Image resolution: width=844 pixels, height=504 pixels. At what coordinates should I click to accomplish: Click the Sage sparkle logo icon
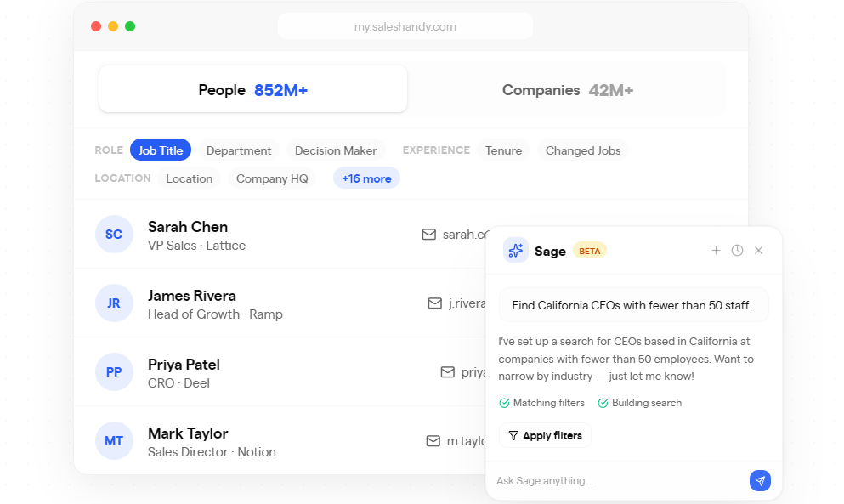[x=515, y=251]
